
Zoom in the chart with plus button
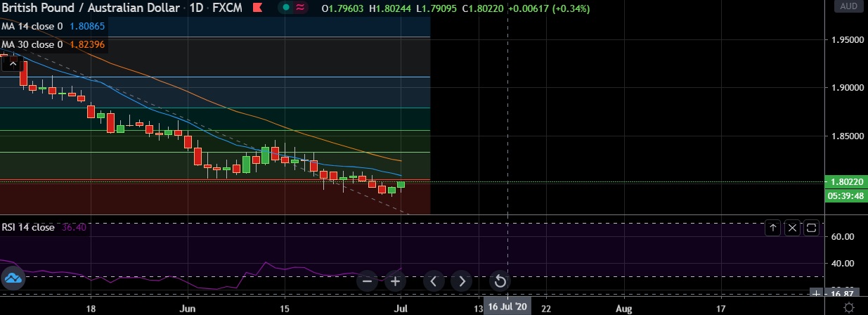(x=396, y=282)
